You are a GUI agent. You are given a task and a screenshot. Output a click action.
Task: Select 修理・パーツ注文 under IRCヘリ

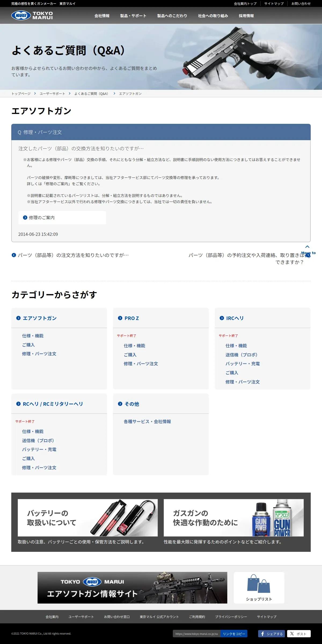243,382
